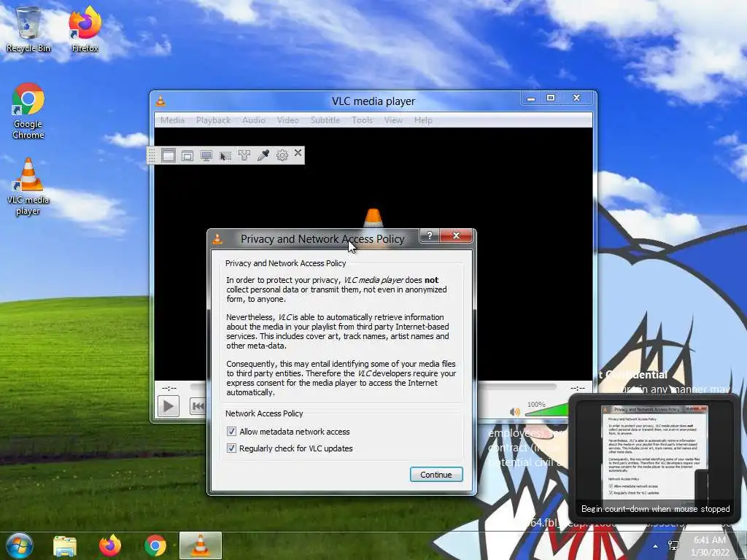The width and height of the screenshot is (747, 560).
Task: Select the region capture cursor icon
Action: (x=225, y=156)
